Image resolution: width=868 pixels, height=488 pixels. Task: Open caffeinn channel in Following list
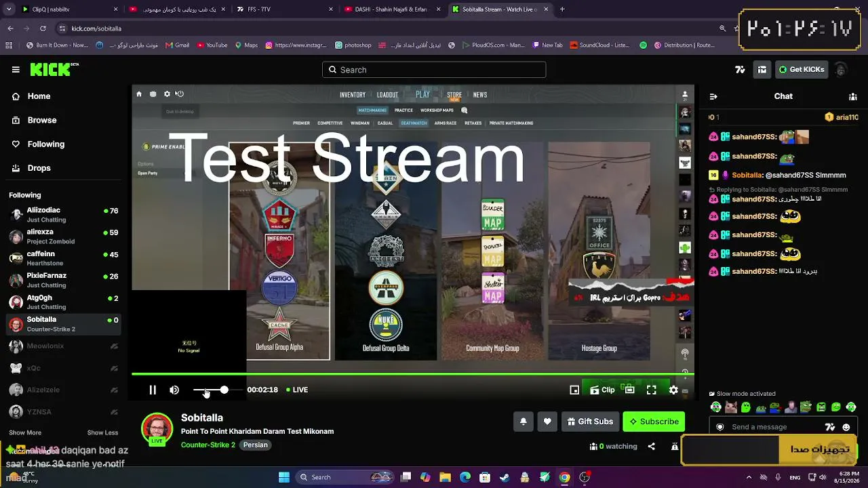click(x=64, y=258)
